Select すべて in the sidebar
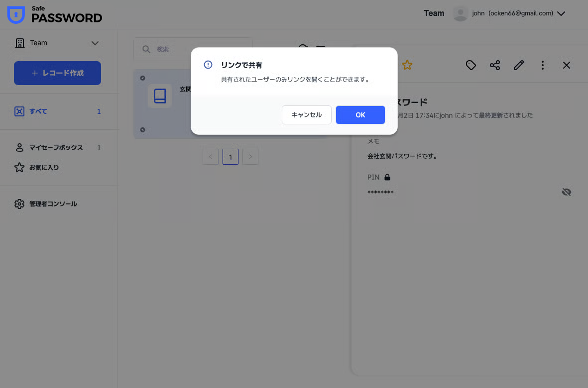This screenshot has height=388, width=588. click(38, 111)
